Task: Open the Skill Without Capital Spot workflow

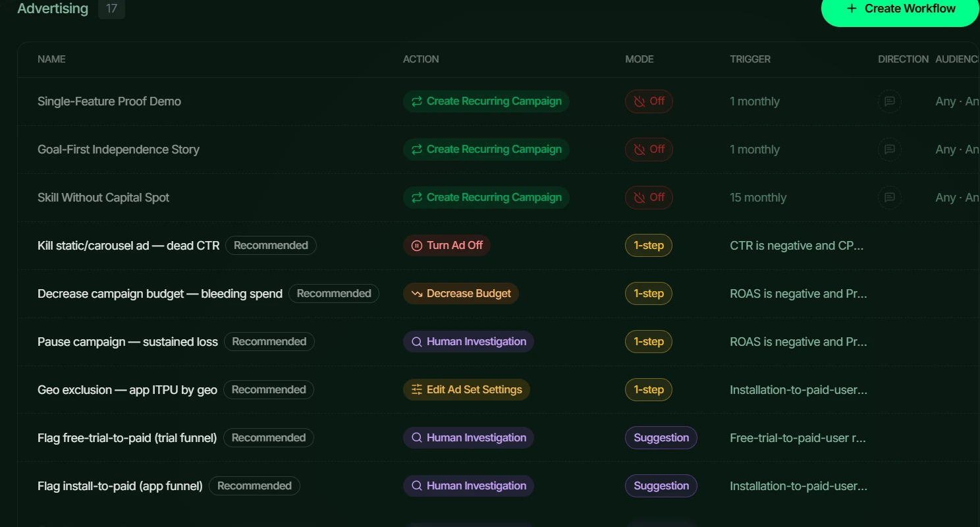Action: 103,198
